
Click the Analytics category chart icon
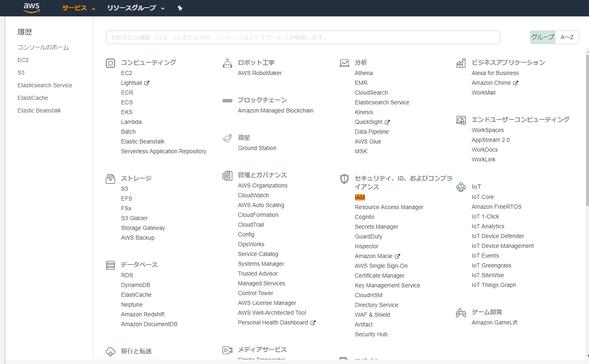[344, 63]
